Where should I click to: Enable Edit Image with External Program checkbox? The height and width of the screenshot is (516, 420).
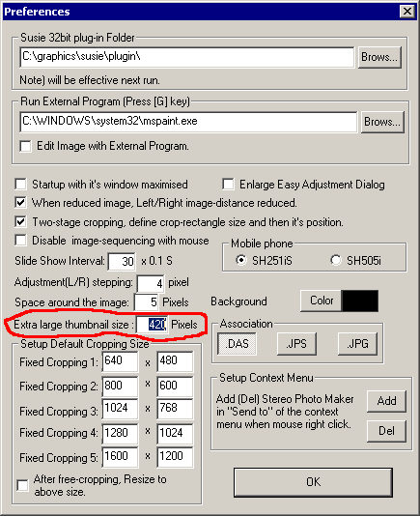[25, 146]
